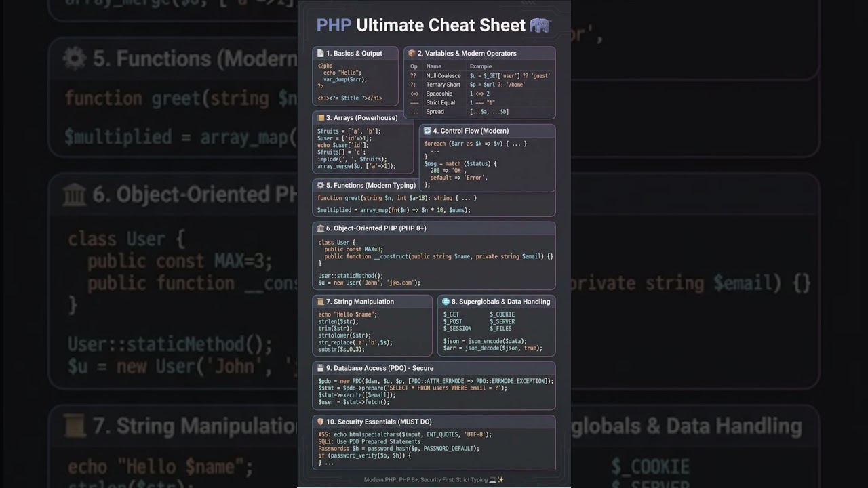The width and height of the screenshot is (868, 488).
Task: Click the User::staticMethod(); line in the sheet
Action: 351,276
